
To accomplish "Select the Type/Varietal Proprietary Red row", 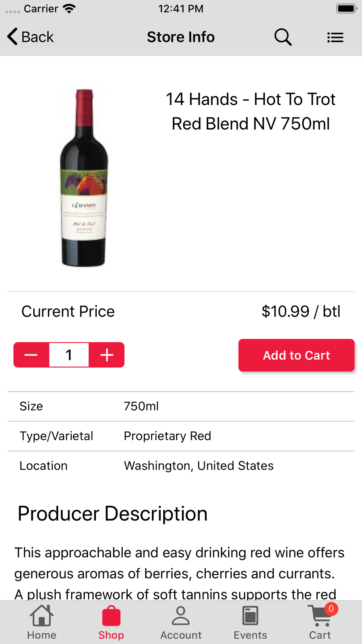I will 181,436.
